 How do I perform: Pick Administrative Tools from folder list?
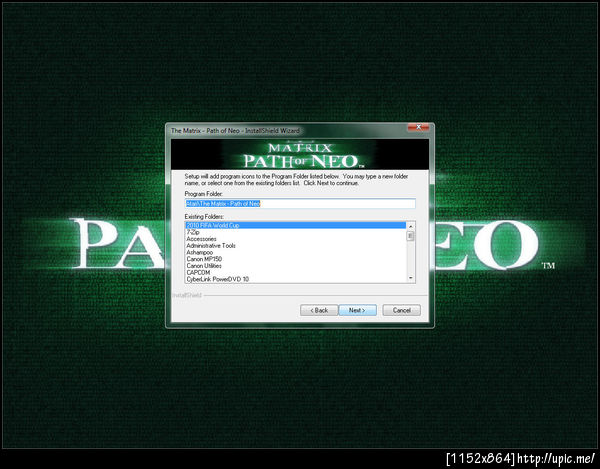click(x=295, y=246)
